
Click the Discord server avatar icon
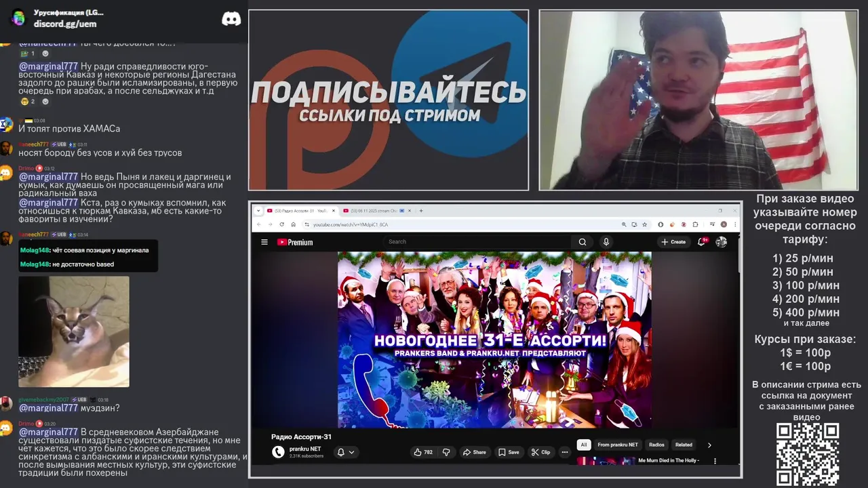[x=18, y=18]
